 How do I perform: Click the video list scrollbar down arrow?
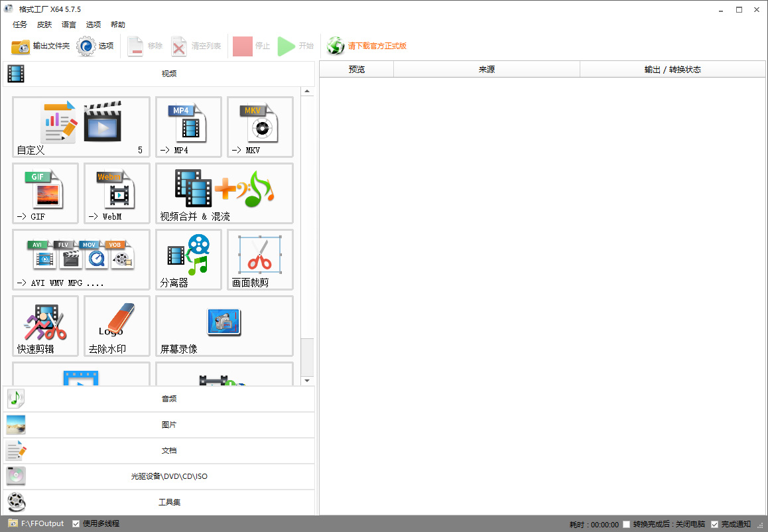coord(307,381)
